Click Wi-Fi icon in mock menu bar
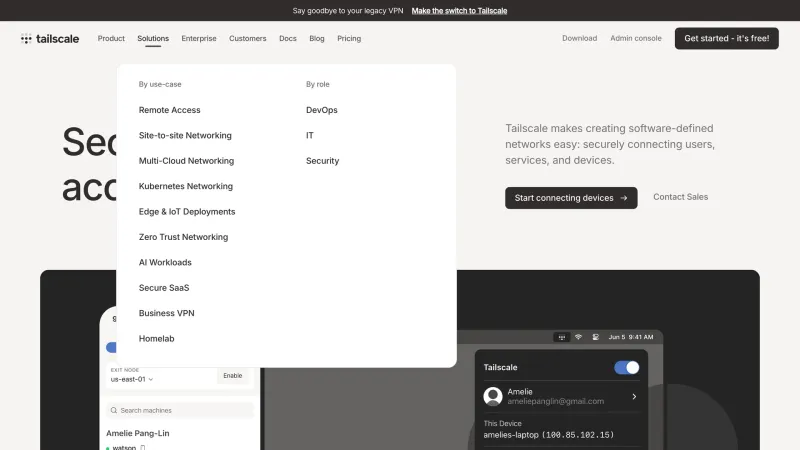The height and width of the screenshot is (450, 800). pos(579,337)
